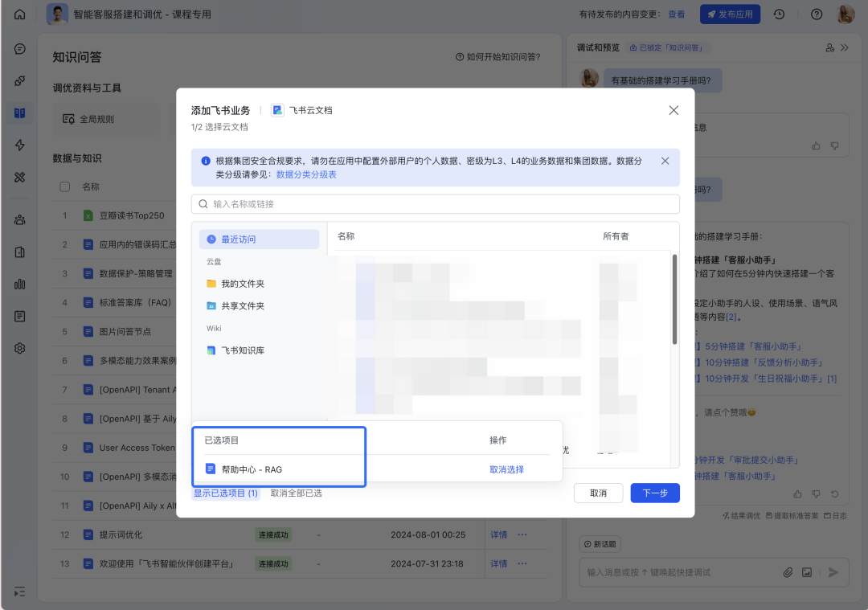
Task: Open the help question mark icon
Action: coord(817,14)
